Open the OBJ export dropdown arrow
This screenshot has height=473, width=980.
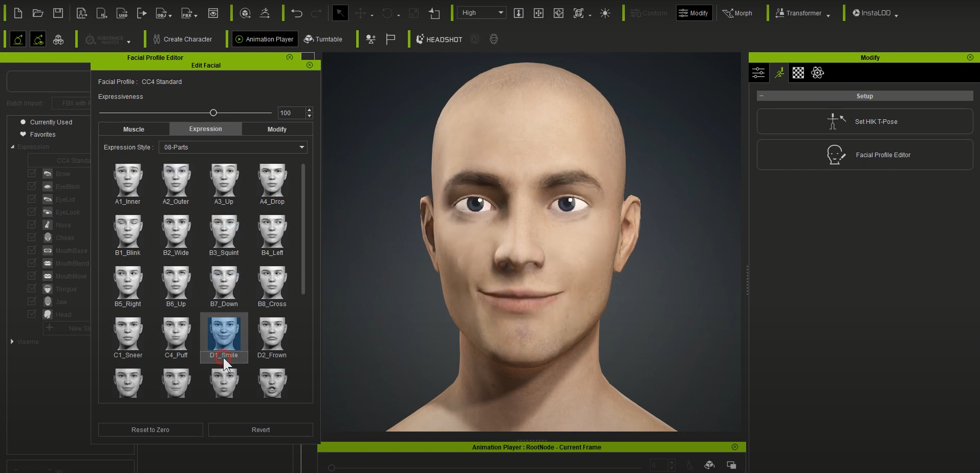click(170, 15)
